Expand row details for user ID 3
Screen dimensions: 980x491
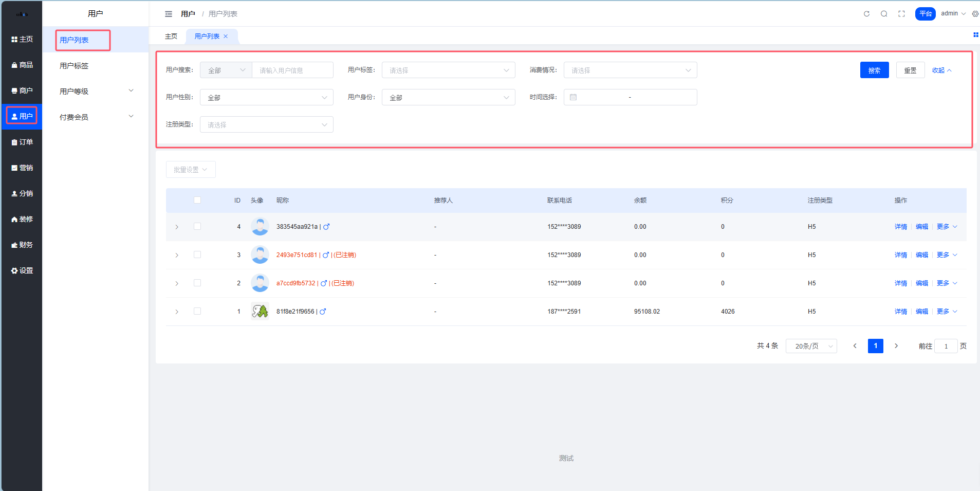(x=177, y=255)
